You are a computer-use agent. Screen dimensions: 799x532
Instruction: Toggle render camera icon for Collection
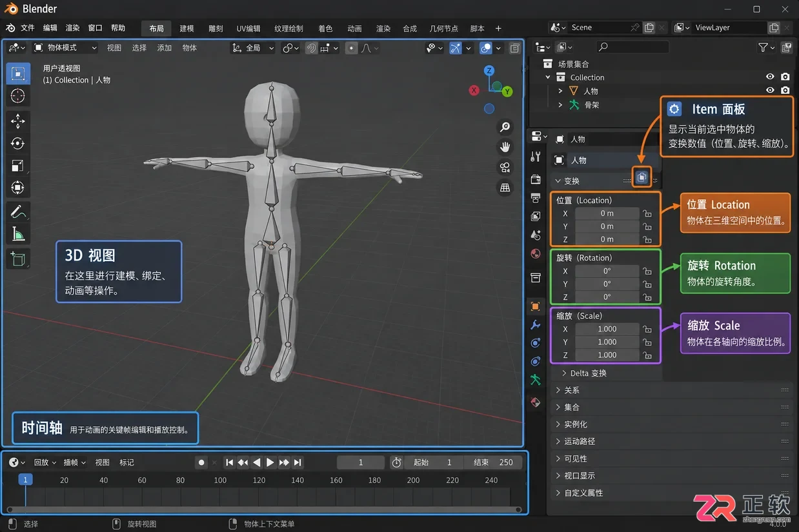tap(785, 77)
